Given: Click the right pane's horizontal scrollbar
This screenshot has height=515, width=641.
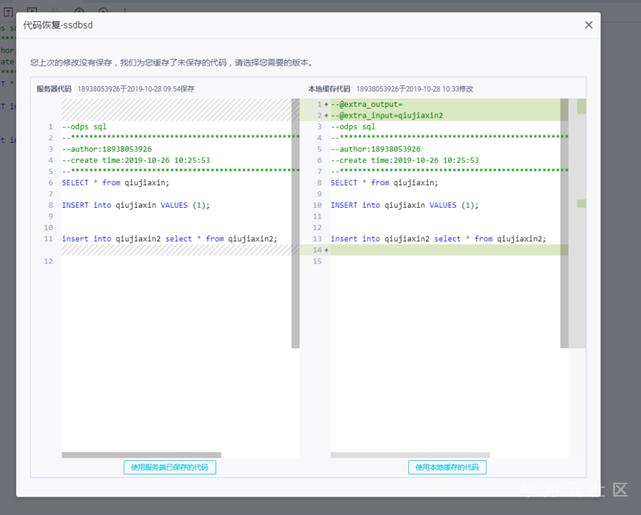Looking at the screenshot, I should 410,455.
